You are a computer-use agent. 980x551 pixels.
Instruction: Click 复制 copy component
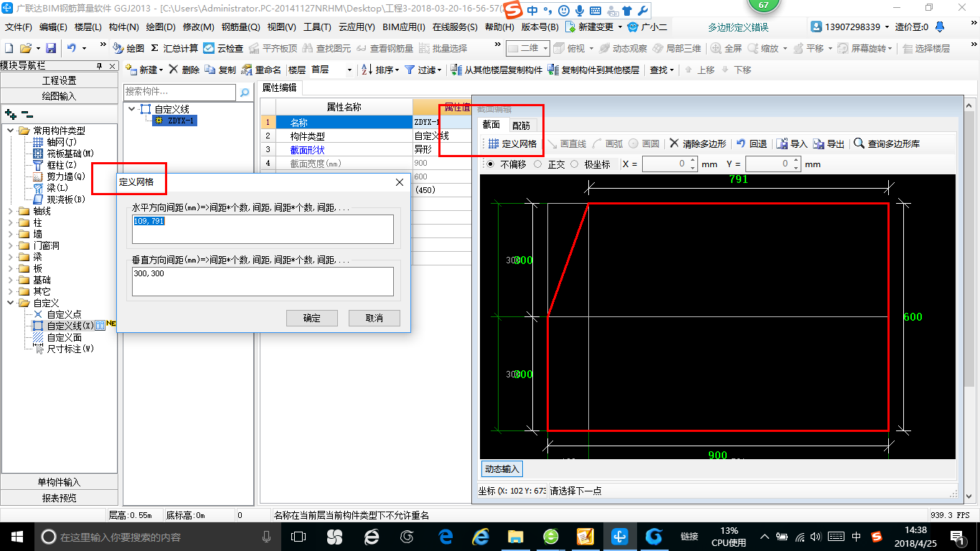coord(220,70)
